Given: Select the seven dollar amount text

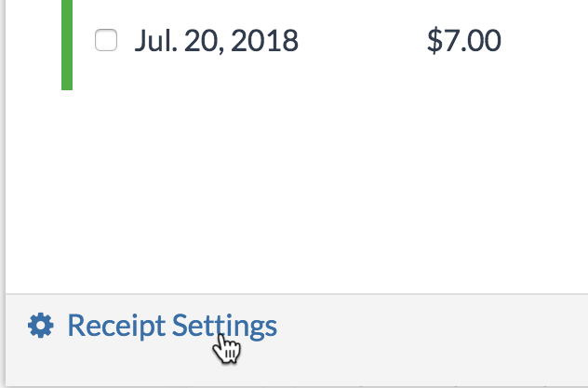Looking at the screenshot, I should click(463, 41).
